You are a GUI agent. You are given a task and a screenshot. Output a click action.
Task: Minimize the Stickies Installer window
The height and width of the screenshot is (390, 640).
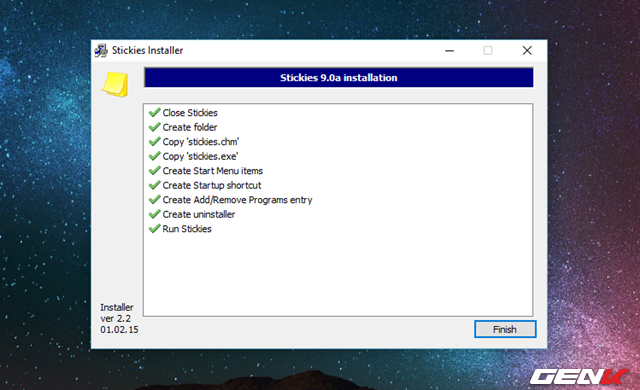(449, 51)
